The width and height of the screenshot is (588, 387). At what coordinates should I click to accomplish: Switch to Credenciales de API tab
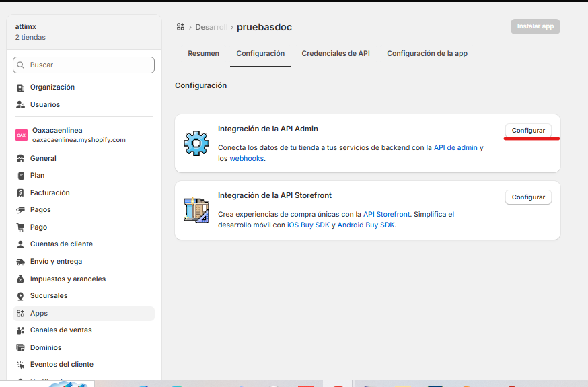click(x=336, y=54)
